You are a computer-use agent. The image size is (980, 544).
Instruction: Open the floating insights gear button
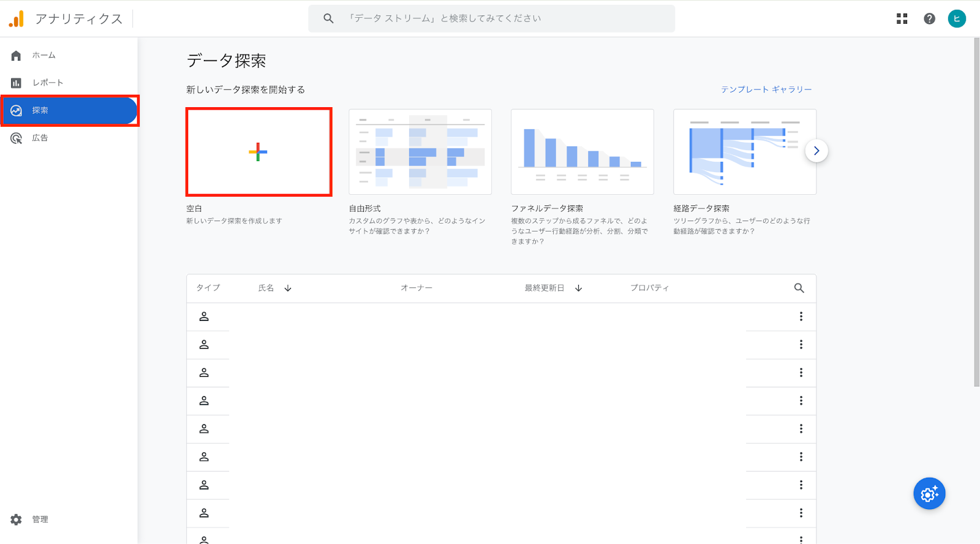929,494
